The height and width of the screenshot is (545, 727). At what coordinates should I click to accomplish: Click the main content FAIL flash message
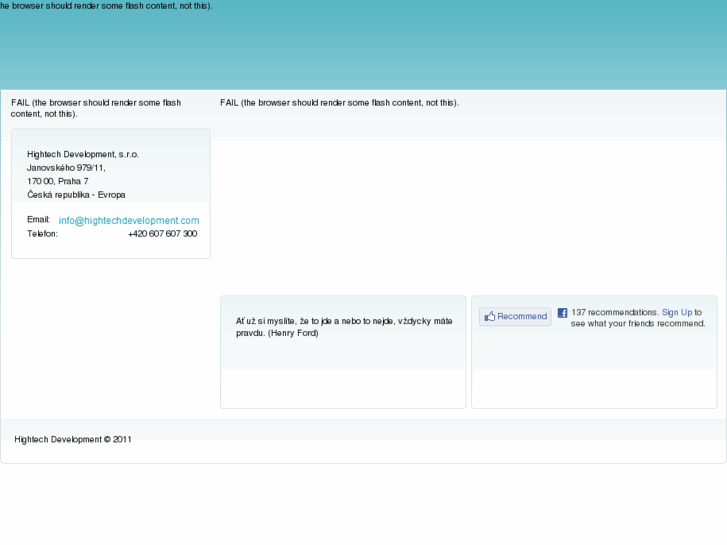point(339,103)
